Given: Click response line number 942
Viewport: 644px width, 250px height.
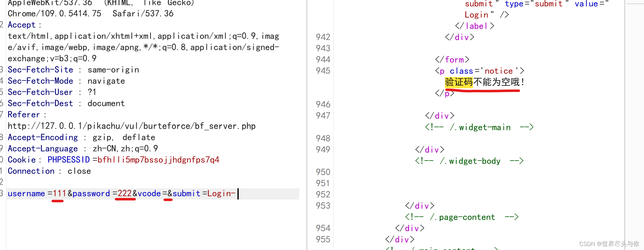Looking at the screenshot, I should [323, 37].
